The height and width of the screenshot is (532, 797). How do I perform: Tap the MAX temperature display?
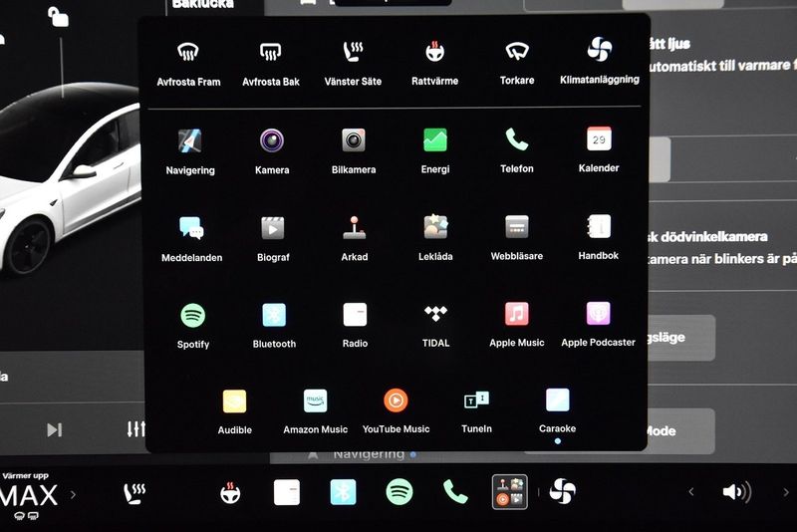point(29,495)
